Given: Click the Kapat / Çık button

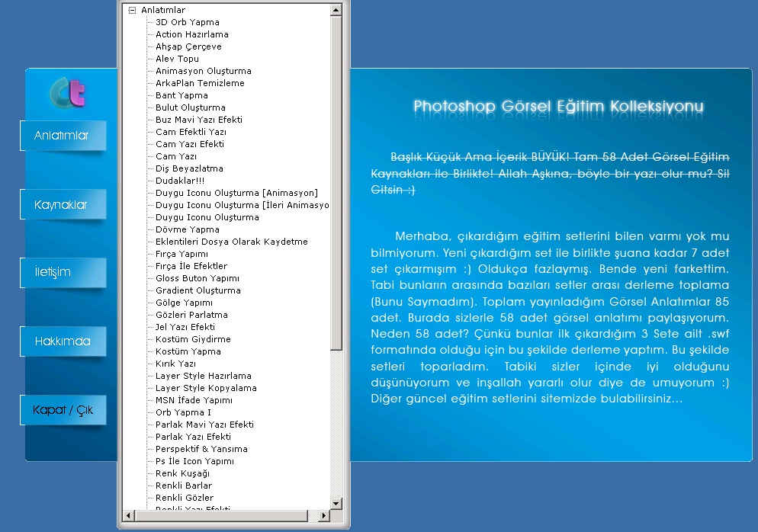Looking at the screenshot, I should coord(63,410).
